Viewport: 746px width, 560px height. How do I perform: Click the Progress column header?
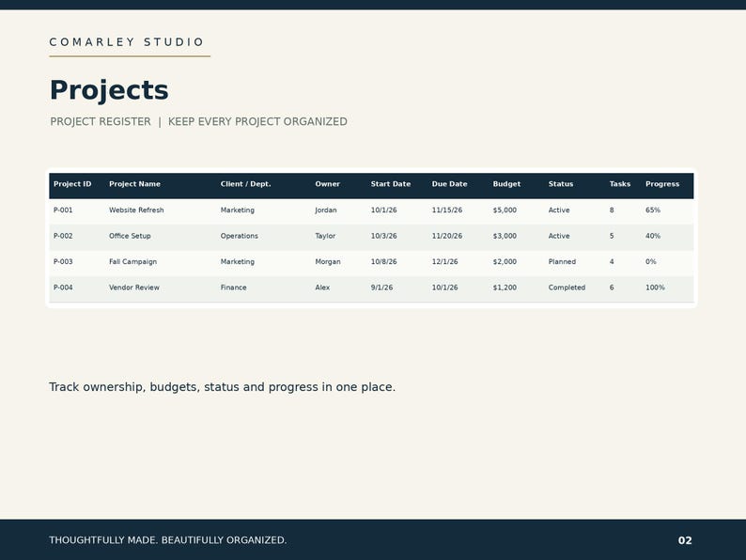click(x=662, y=184)
